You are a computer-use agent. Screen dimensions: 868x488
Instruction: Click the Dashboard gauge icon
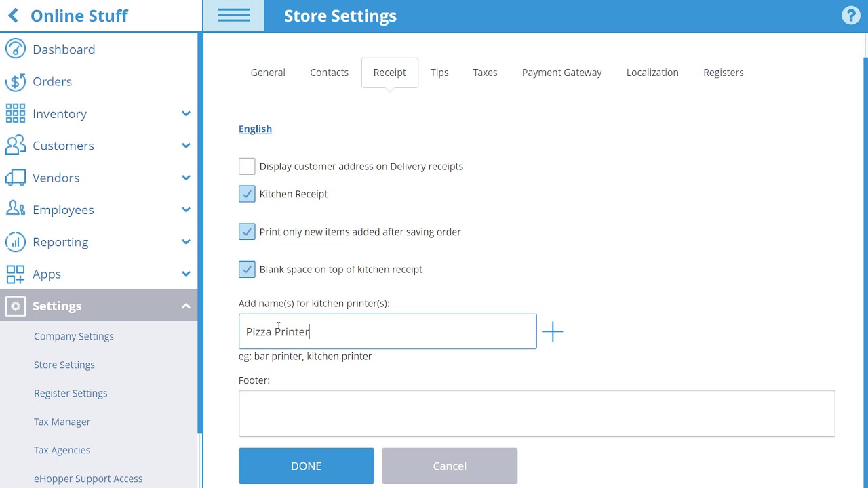click(16, 49)
